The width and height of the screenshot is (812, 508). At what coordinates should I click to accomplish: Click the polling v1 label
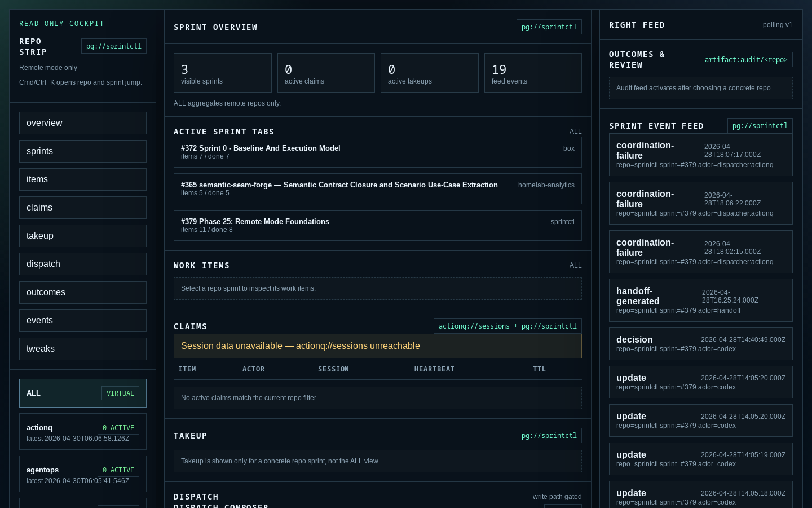pos(778,25)
